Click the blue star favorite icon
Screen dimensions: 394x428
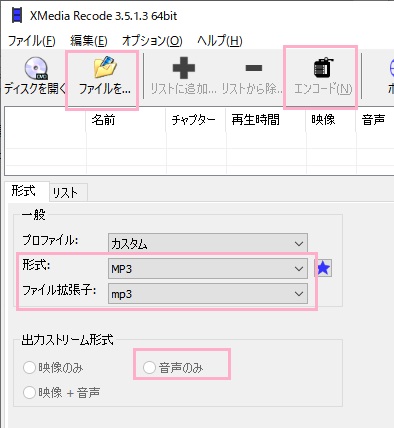click(323, 268)
